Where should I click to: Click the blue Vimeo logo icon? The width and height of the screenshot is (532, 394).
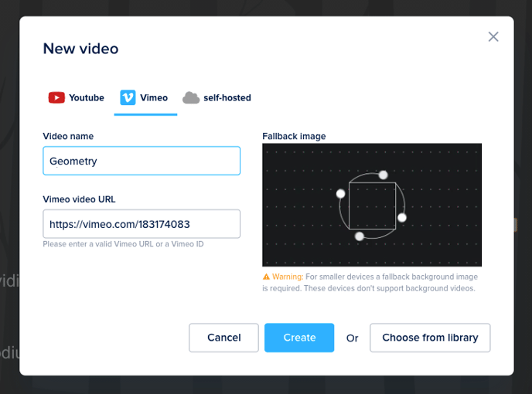click(128, 98)
